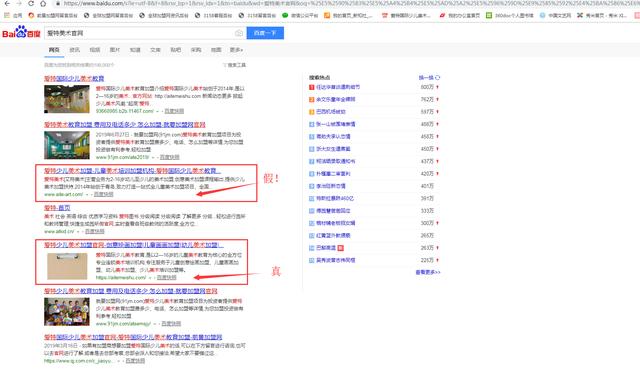640x370 pixels.
Task: Reload the page with refresh icon
Action: tap(31, 3)
